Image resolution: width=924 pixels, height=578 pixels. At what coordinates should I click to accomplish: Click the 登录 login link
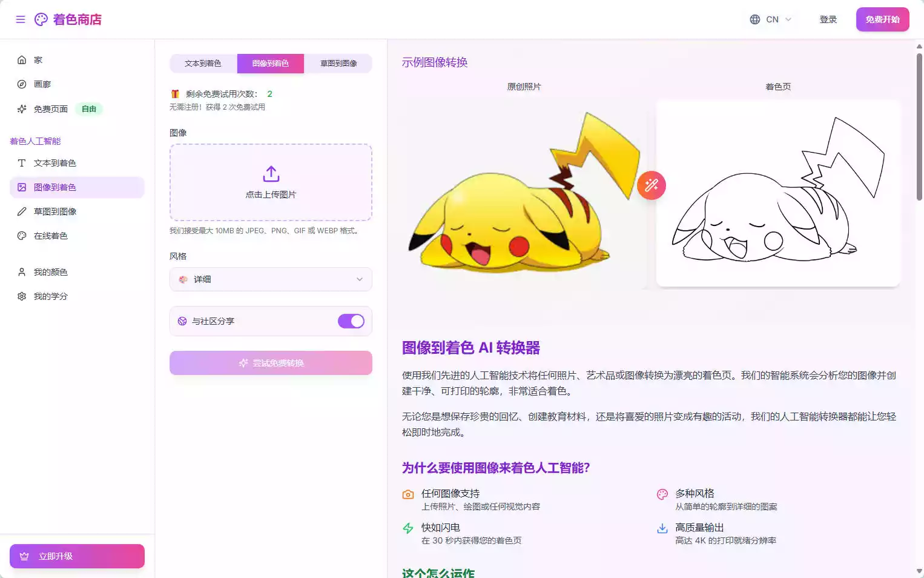point(828,19)
